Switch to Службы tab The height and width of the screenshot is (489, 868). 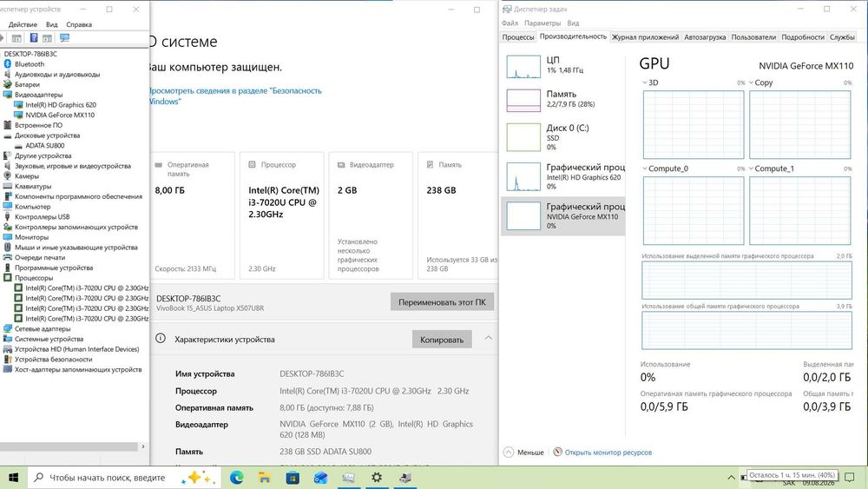click(x=842, y=37)
